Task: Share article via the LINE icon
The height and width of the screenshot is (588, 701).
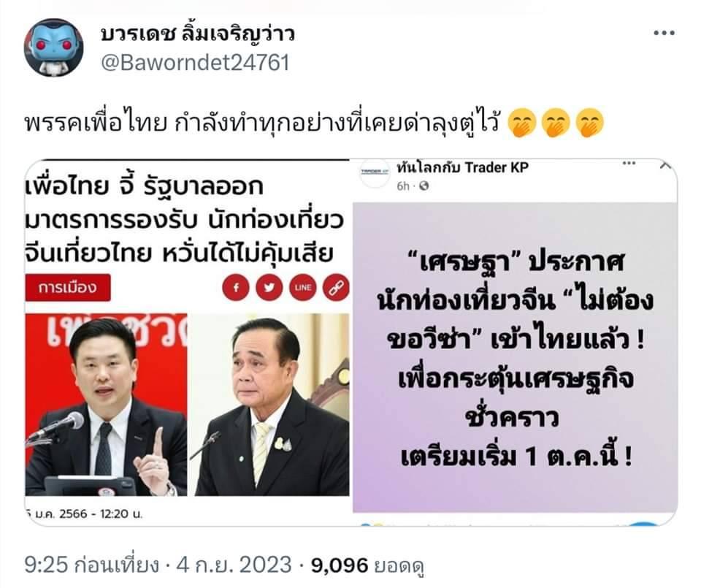Action: [x=302, y=288]
